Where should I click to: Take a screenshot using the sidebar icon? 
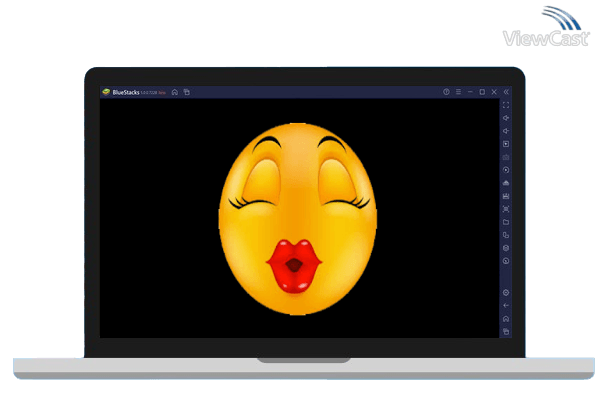[x=506, y=209]
